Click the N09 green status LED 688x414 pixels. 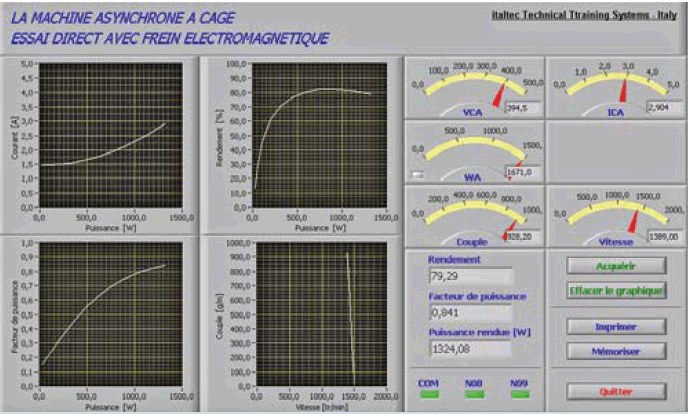(x=520, y=395)
